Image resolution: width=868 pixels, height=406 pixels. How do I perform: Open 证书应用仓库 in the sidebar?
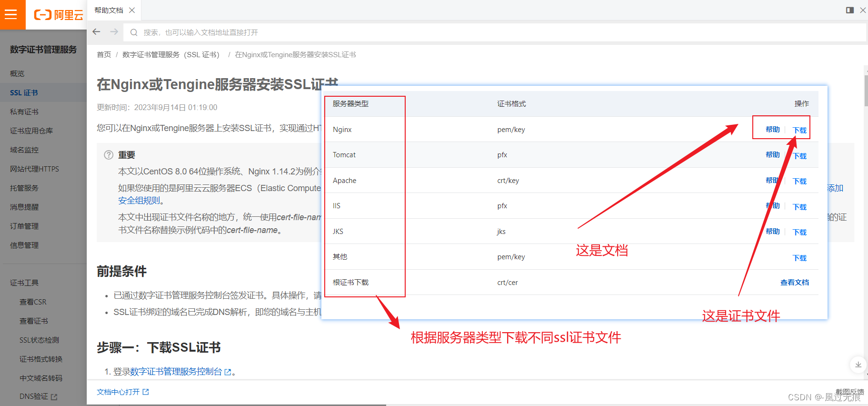[31, 131]
